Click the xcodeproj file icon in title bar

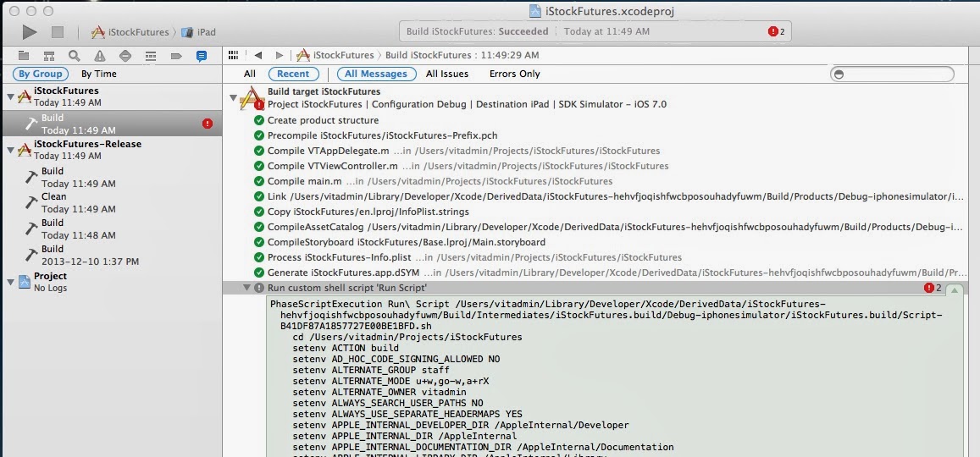pos(535,11)
